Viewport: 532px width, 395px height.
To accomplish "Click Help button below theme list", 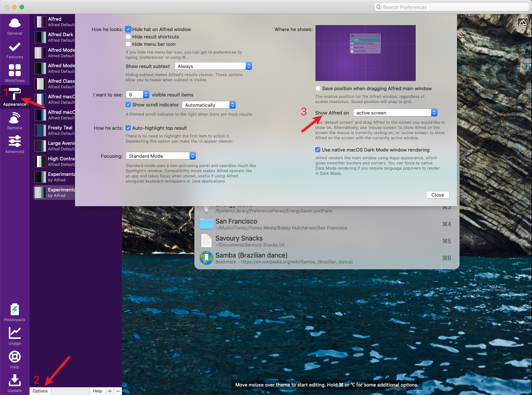I will tap(98, 391).
